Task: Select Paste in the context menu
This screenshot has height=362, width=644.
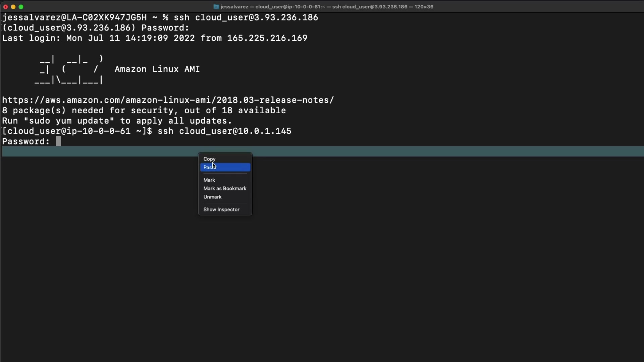Action: click(225, 167)
